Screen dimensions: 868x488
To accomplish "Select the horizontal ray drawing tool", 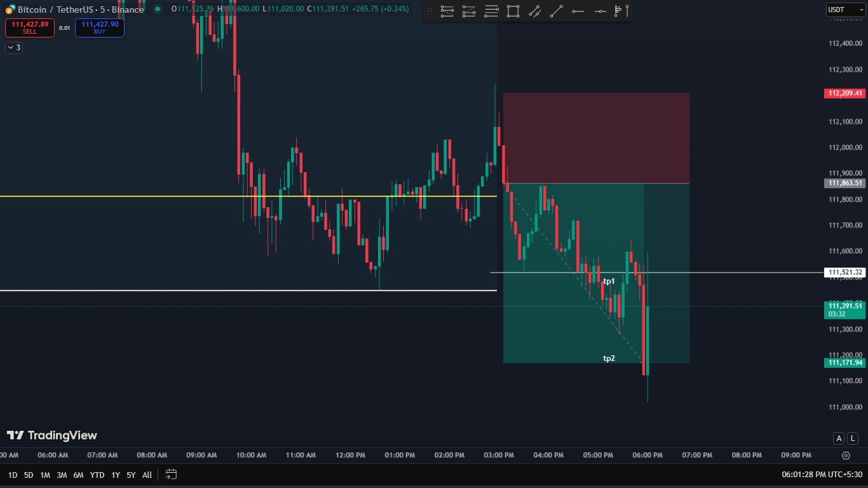I will [578, 11].
